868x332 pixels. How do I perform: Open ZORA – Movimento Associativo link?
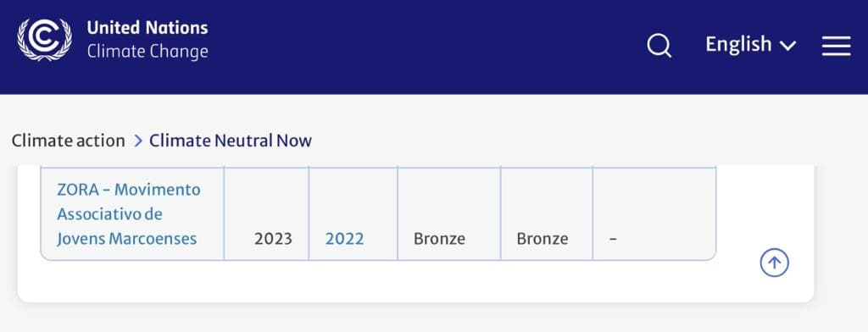pyautogui.click(x=129, y=214)
